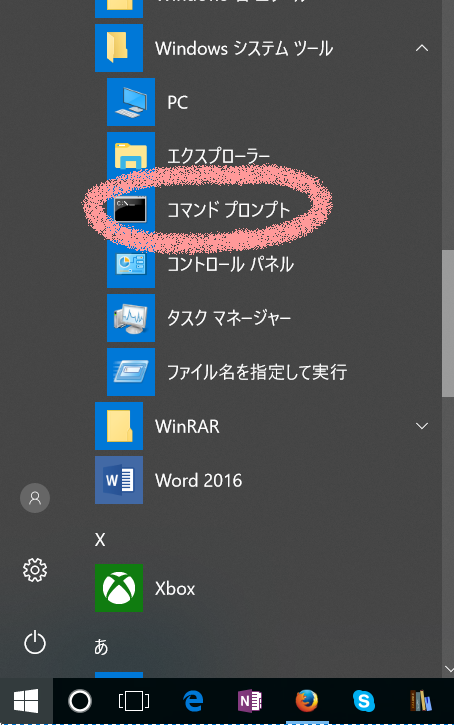Launch Firefox from taskbar

point(307,700)
